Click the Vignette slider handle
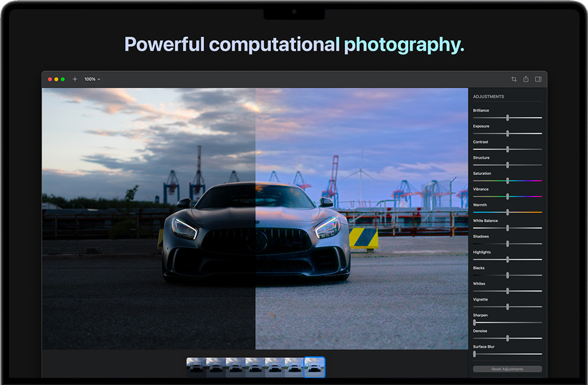Viewport: 588px width, 385px height. (x=508, y=307)
